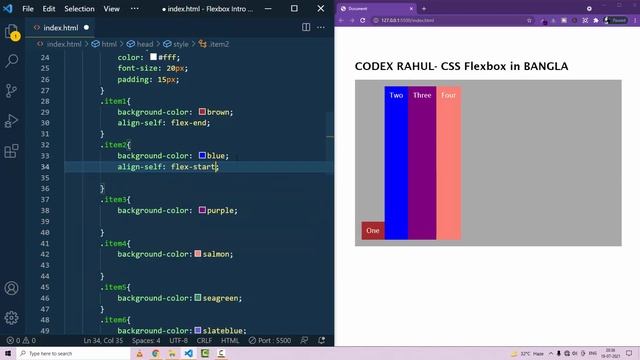The height and width of the screenshot is (360, 640).
Task: Change language mode via HTML
Action: (230, 340)
